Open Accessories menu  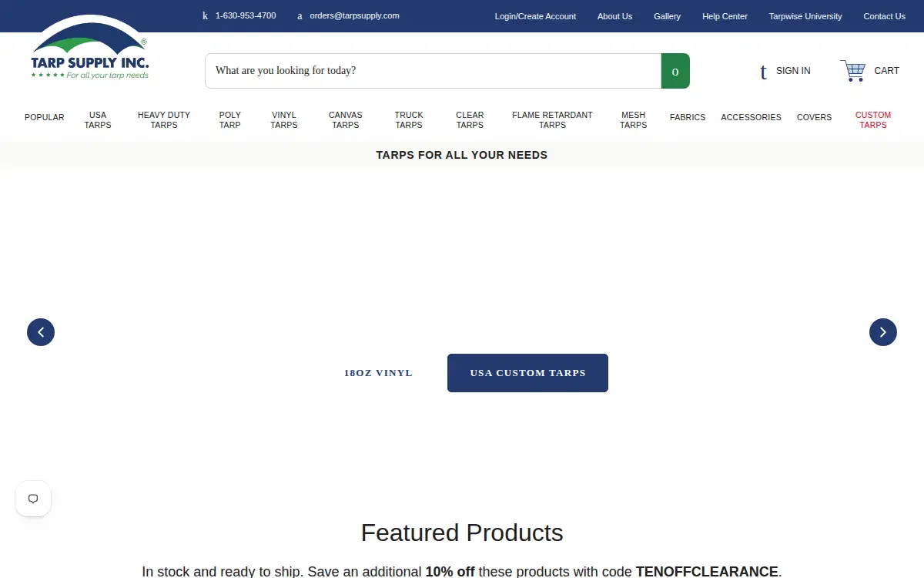click(751, 117)
